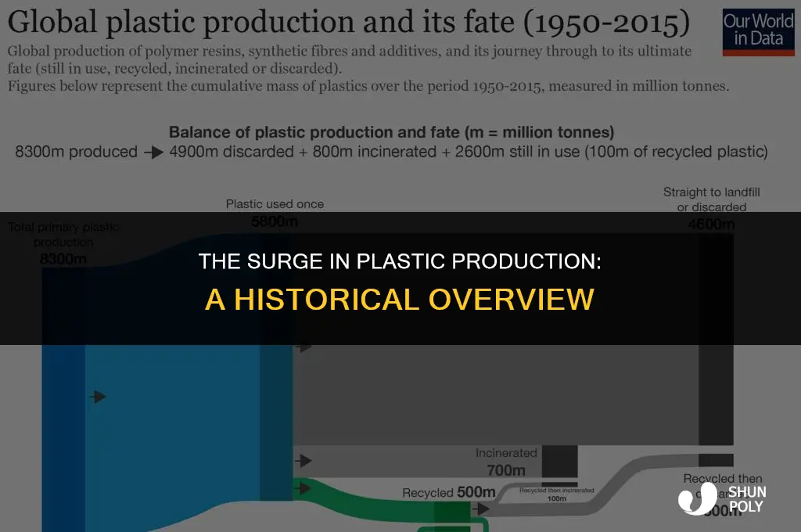Click the subtitle line starting 'Figures below represent'

(368, 86)
